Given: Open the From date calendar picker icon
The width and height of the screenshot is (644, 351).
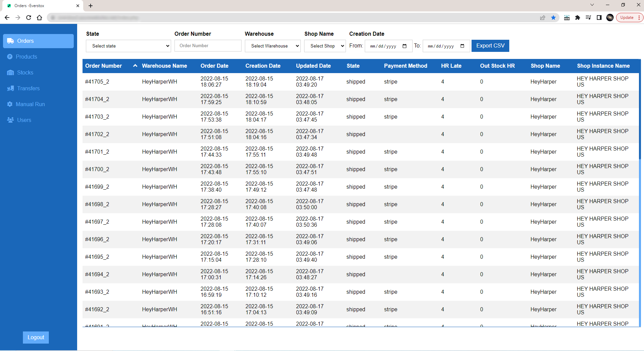Looking at the screenshot, I should [x=405, y=46].
